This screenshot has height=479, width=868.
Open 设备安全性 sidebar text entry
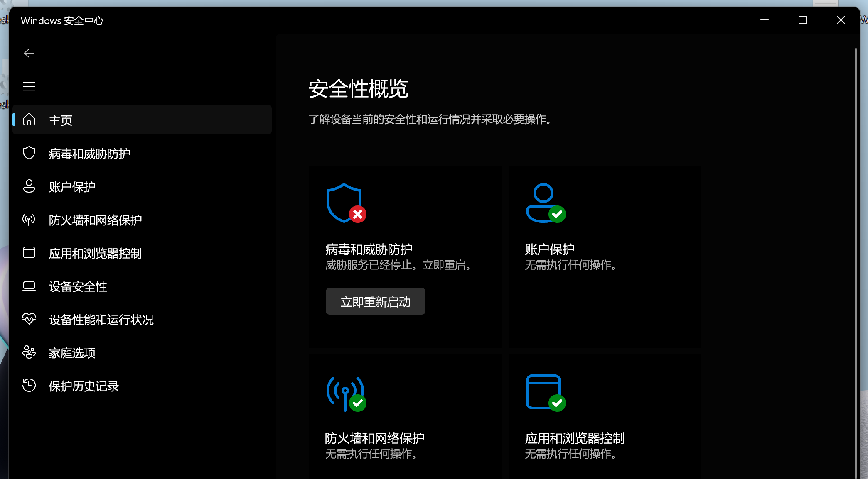[x=78, y=287]
